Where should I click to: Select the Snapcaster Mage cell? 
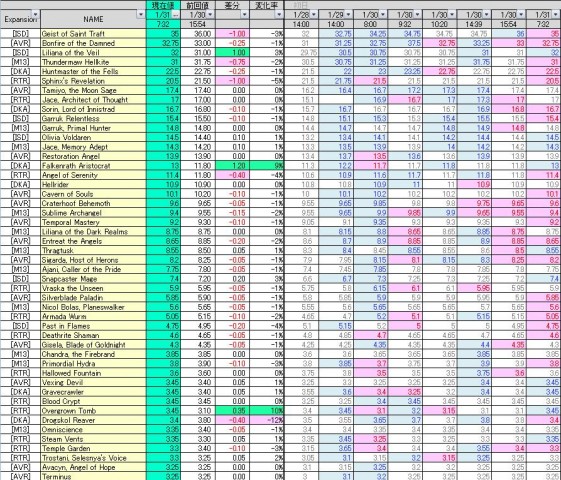93,279
